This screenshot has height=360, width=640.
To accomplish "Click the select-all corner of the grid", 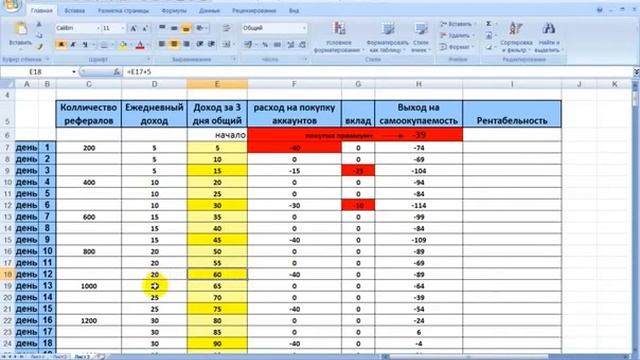I will [8, 84].
